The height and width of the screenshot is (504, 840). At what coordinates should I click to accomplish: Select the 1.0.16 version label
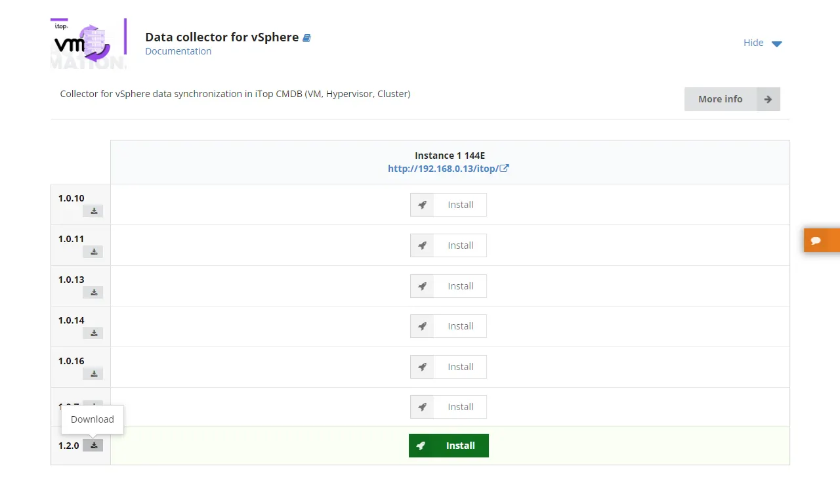click(72, 361)
